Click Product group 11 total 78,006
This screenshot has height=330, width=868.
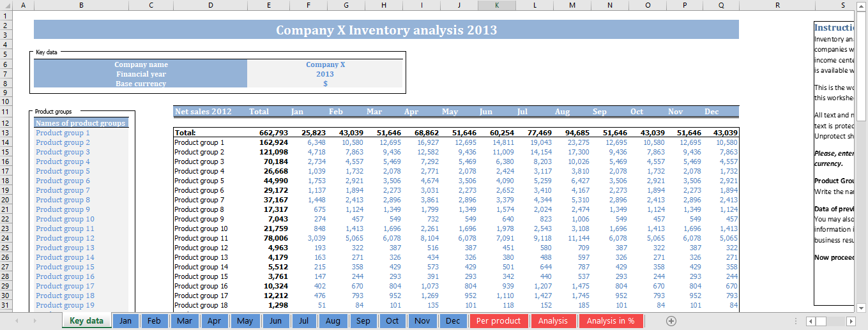pos(268,238)
